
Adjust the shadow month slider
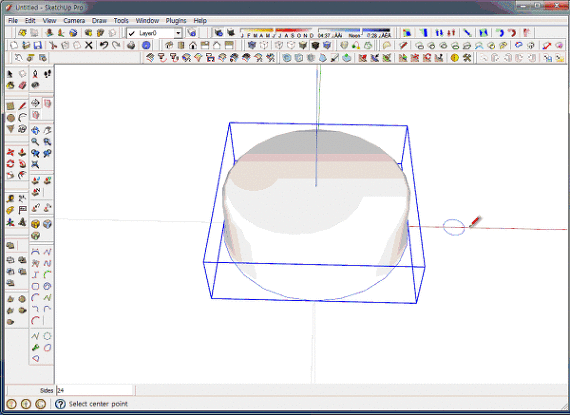[277, 33]
